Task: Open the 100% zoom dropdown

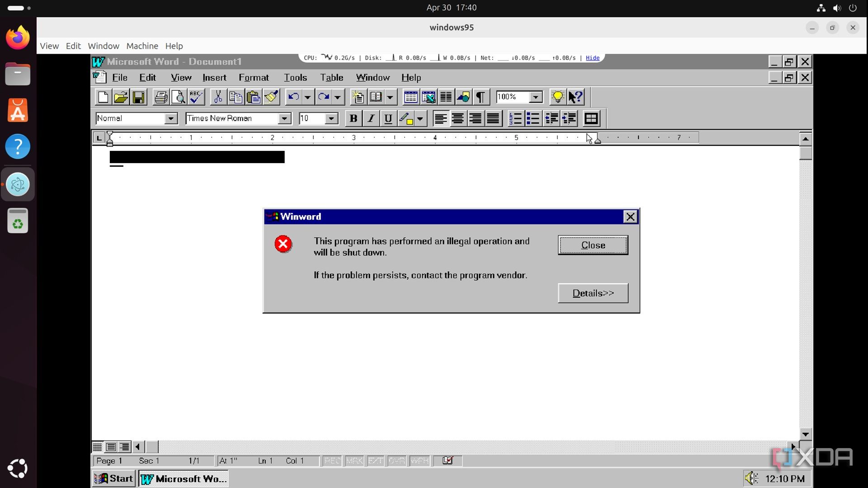Action: pos(536,97)
